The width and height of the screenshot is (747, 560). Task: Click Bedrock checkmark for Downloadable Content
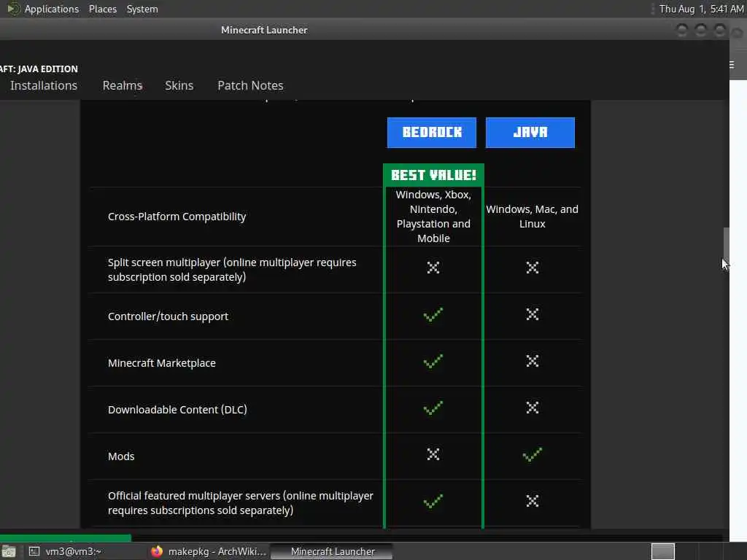[x=433, y=408]
